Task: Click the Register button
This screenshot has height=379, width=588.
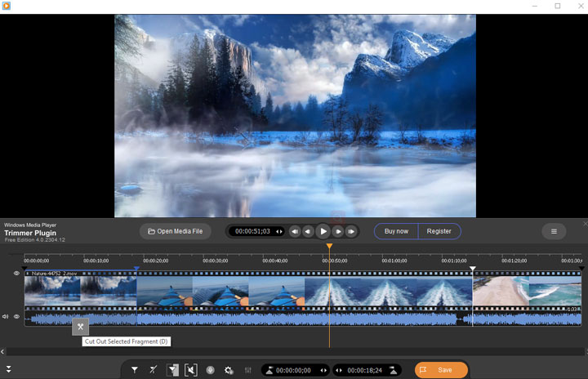Action: (x=439, y=231)
